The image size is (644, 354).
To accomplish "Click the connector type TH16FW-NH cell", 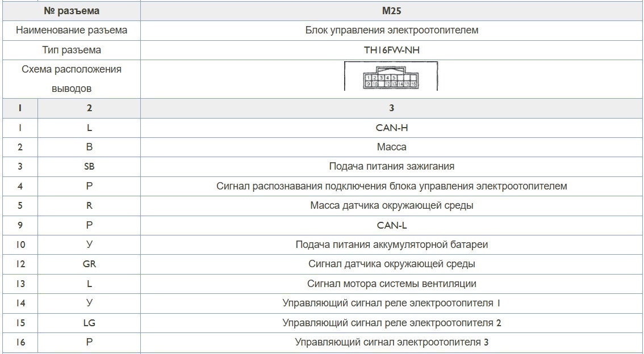I will tap(391, 50).
